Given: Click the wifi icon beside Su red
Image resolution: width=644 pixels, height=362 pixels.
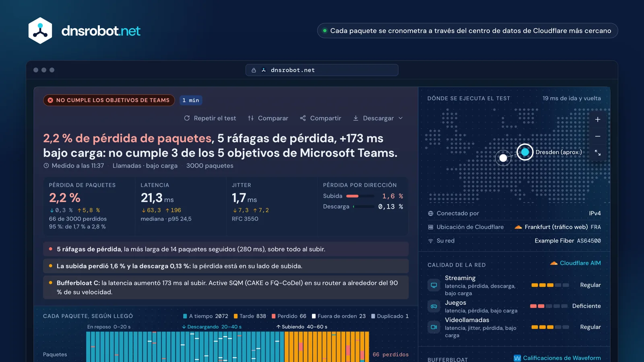Looking at the screenshot, I should [431, 241].
